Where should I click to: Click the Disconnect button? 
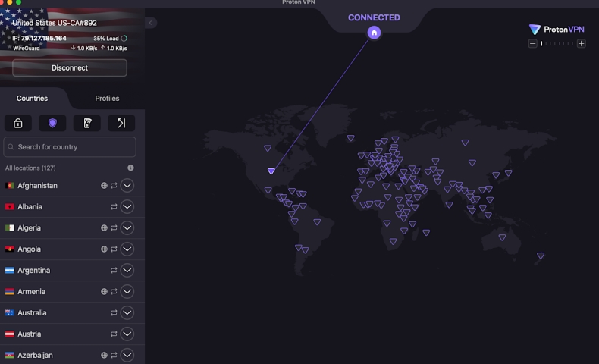[x=70, y=67]
